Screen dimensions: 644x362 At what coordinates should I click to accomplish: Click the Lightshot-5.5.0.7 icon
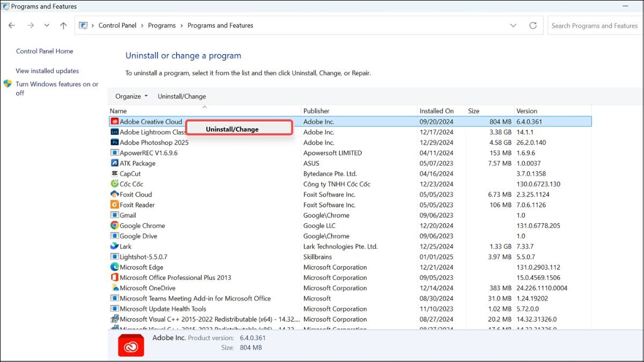[x=114, y=257]
